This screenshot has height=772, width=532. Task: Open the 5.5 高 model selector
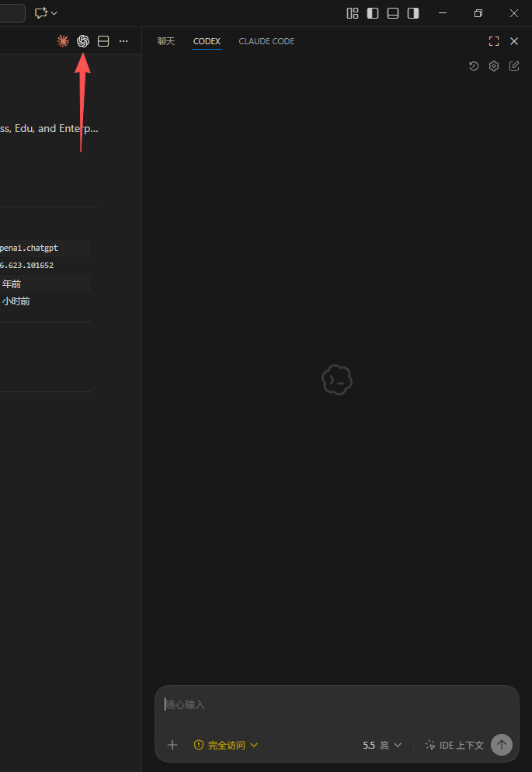(382, 745)
